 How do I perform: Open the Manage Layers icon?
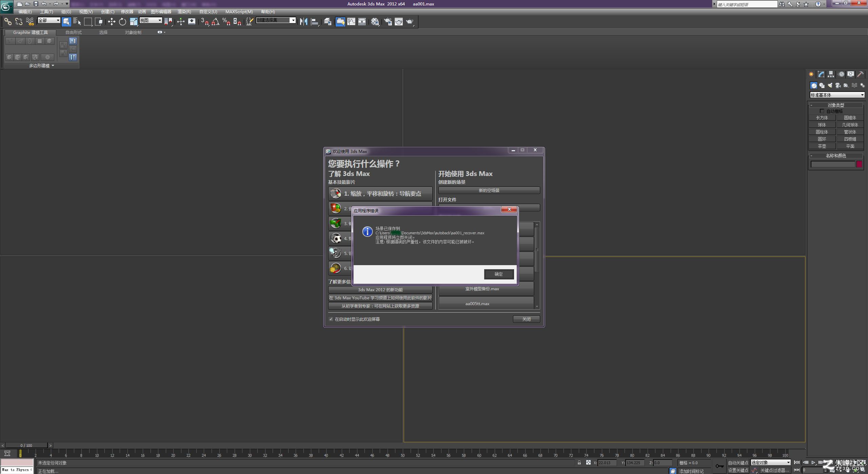pyautogui.click(x=327, y=22)
